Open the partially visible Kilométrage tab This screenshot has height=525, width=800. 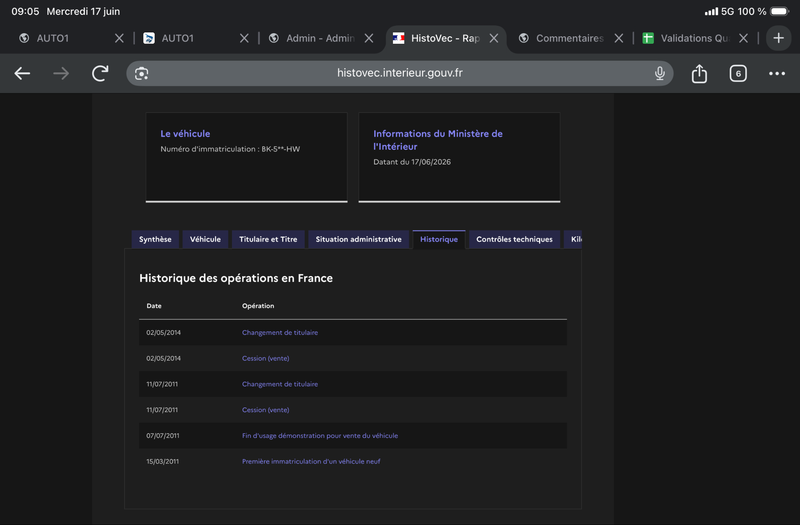point(573,239)
